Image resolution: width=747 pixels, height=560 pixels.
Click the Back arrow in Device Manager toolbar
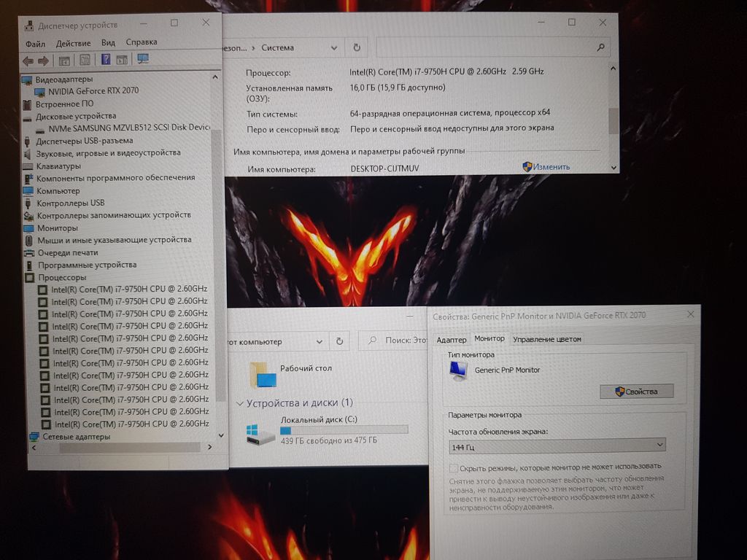click(28, 61)
